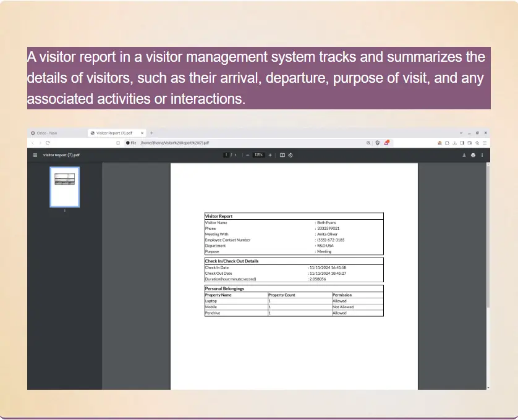The image size is (518, 420).
Task: Close the Visitor Report (7).pdf tab
Action: [x=142, y=133]
